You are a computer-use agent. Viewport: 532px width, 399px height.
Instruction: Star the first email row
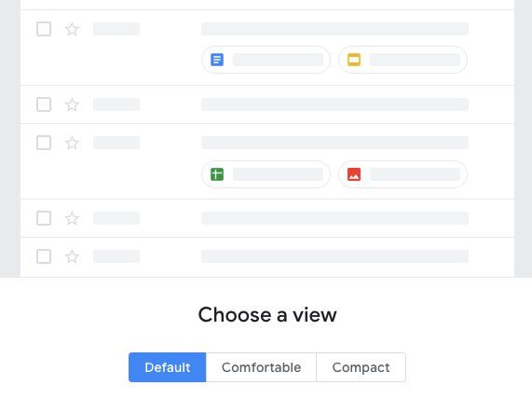click(x=72, y=29)
